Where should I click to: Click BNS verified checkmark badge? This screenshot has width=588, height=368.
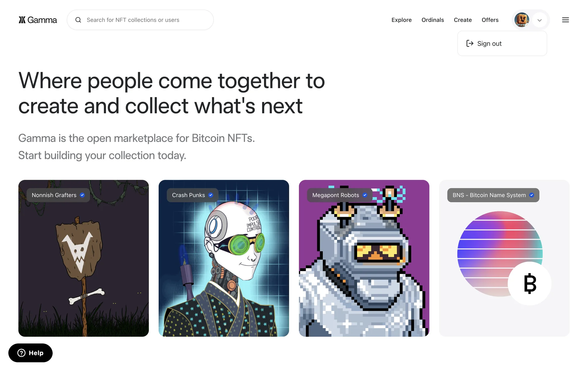[532, 195]
